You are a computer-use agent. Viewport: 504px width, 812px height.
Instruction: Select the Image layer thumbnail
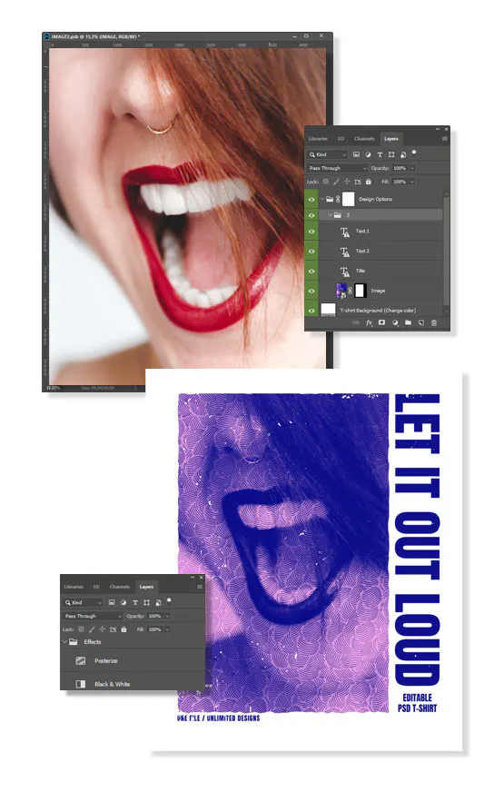click(x=341, y=291)
